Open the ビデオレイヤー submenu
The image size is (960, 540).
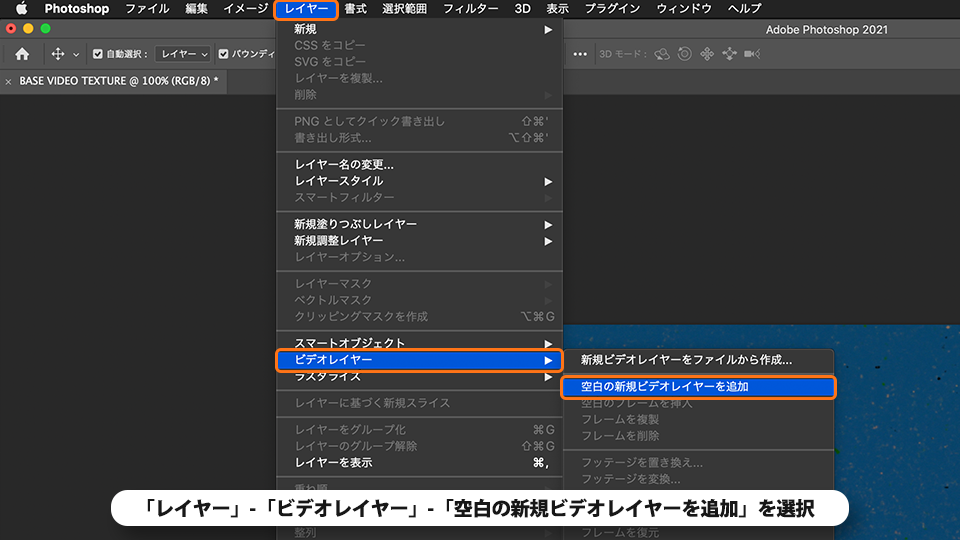pos(419,360)
